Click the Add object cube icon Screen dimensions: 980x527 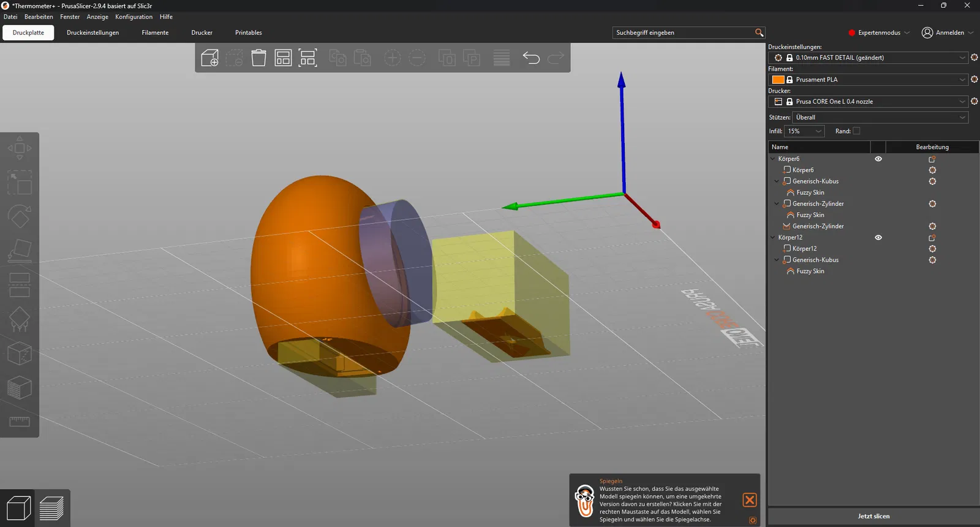210,58
